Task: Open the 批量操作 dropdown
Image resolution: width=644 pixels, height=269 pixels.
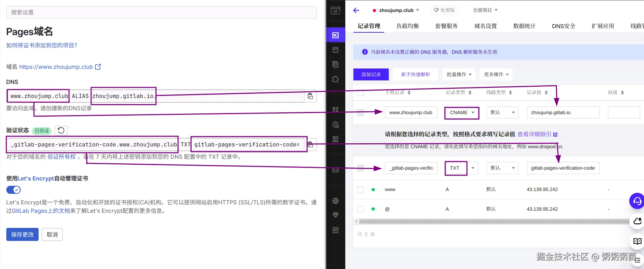Action: [459, 74]
